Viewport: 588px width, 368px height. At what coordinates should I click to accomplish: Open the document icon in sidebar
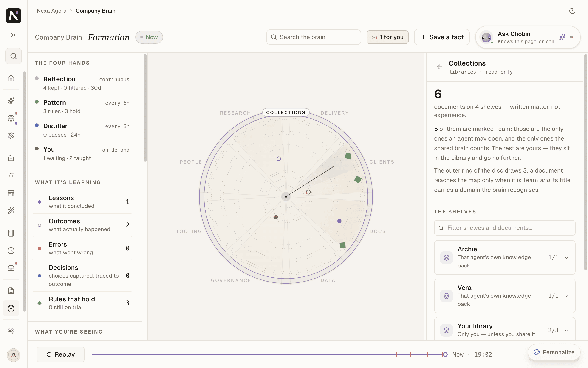(11, 290)
